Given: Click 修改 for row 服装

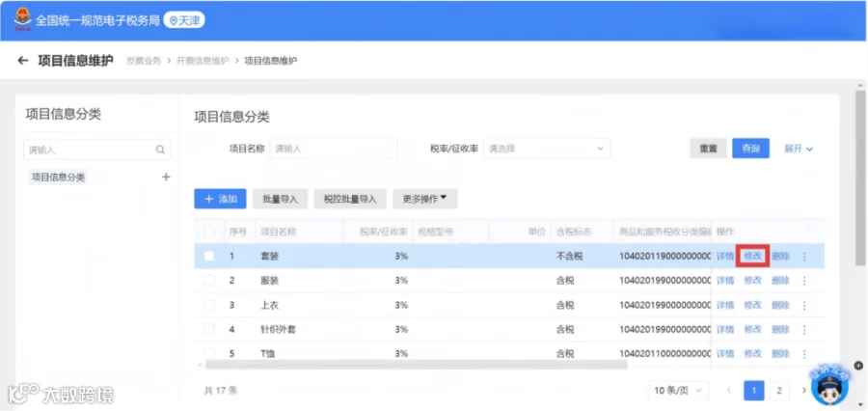Looking at the screenshot, I should (x=753, y=281).
